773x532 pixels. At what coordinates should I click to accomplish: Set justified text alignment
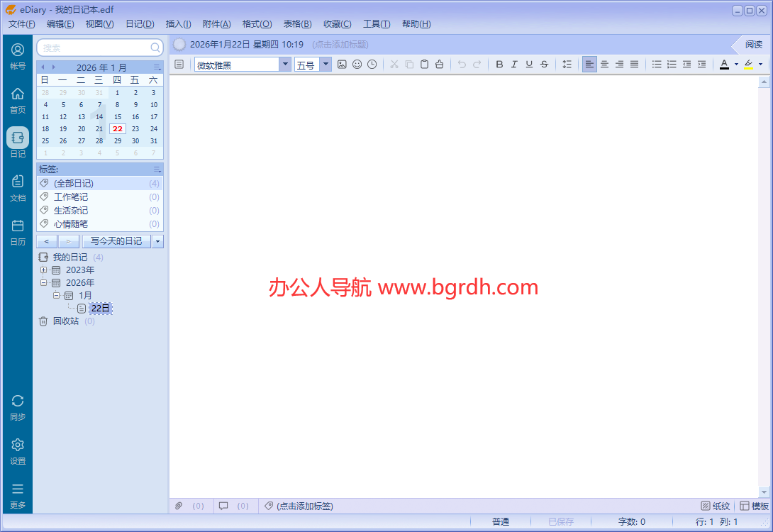point(635,64)
